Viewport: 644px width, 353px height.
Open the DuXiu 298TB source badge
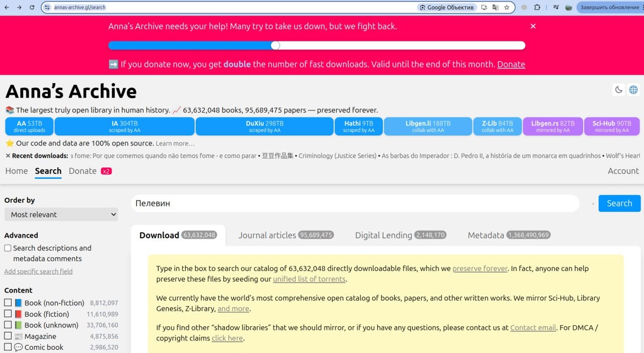(x=265, y=127)
